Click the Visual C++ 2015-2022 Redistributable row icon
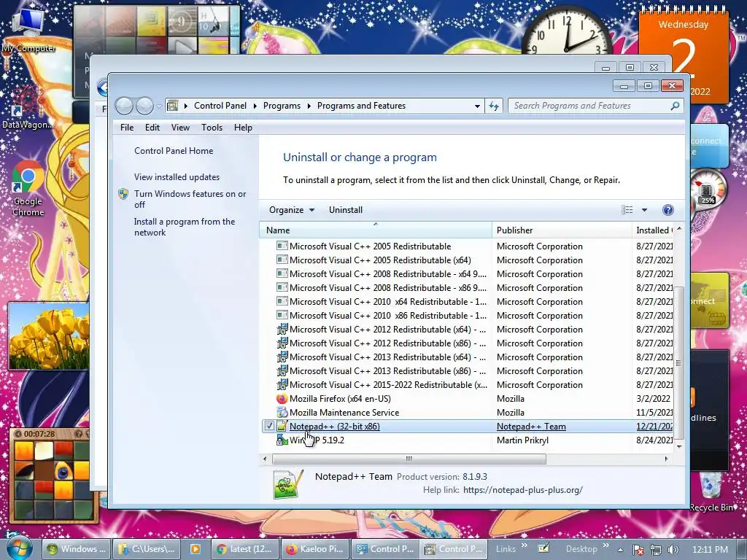747x560 pixels. [x=282, y=385]
